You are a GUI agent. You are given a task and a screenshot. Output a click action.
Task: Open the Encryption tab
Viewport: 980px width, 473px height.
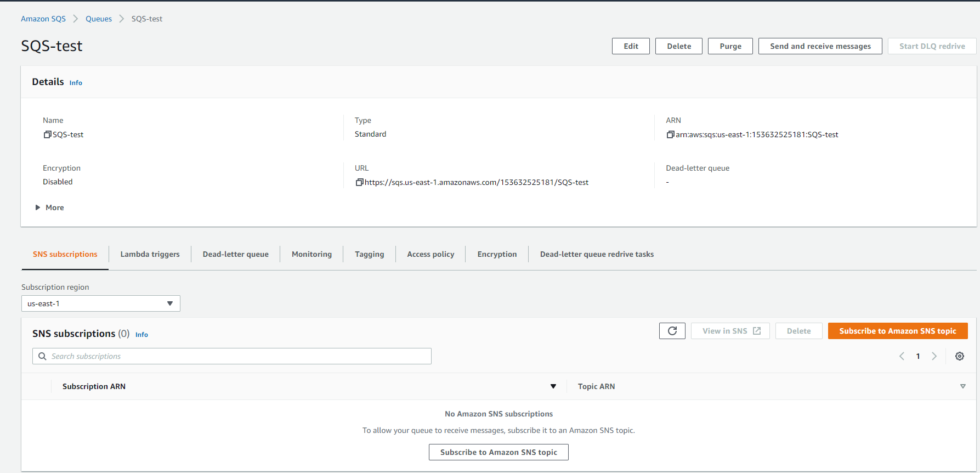497,254
